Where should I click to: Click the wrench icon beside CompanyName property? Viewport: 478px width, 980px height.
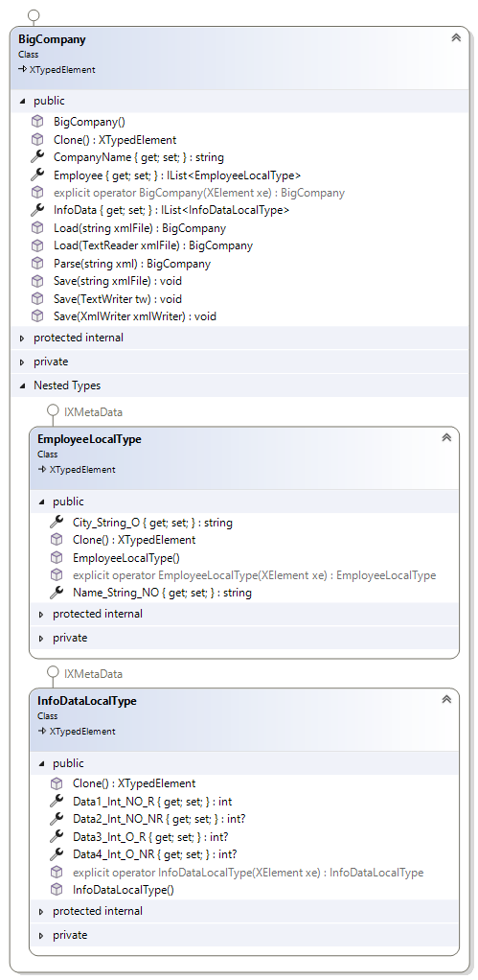click(x=37, y=157)
